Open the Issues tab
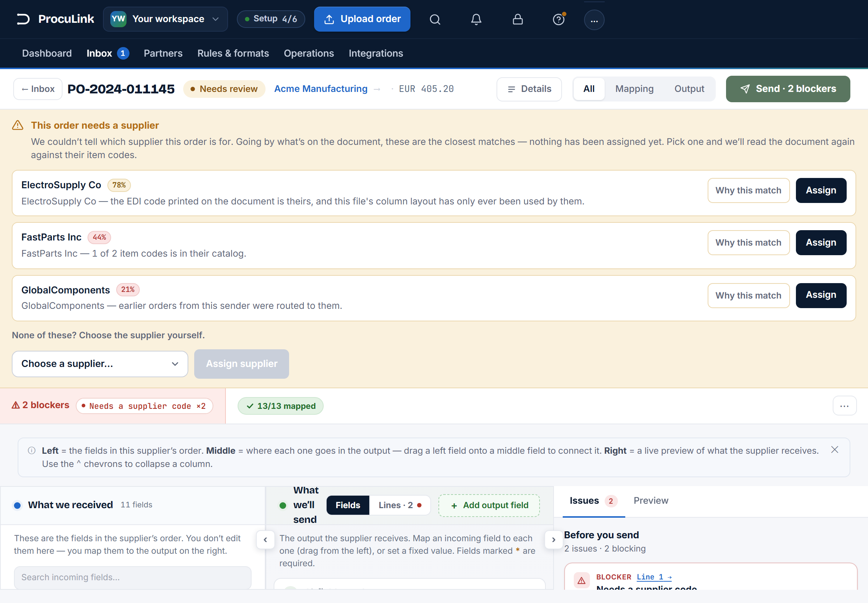Image resolution: width=868 pixels, height=603 pixels. click(593, 501)
